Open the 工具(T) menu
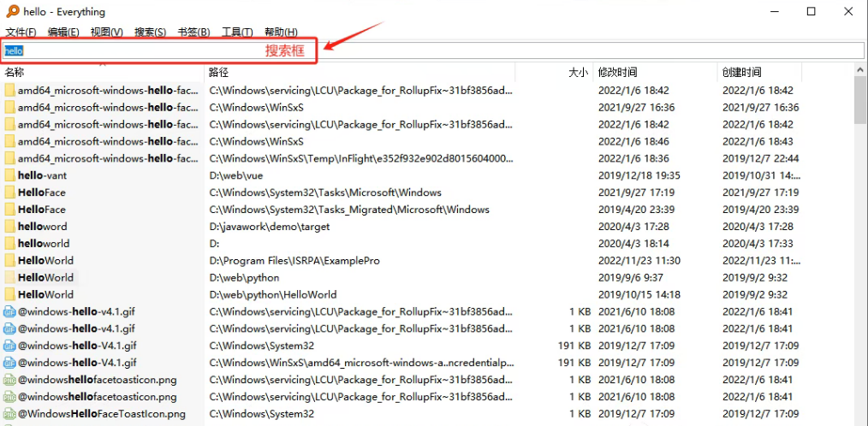This screenshot has width=868, height=426. coord(237,33)
